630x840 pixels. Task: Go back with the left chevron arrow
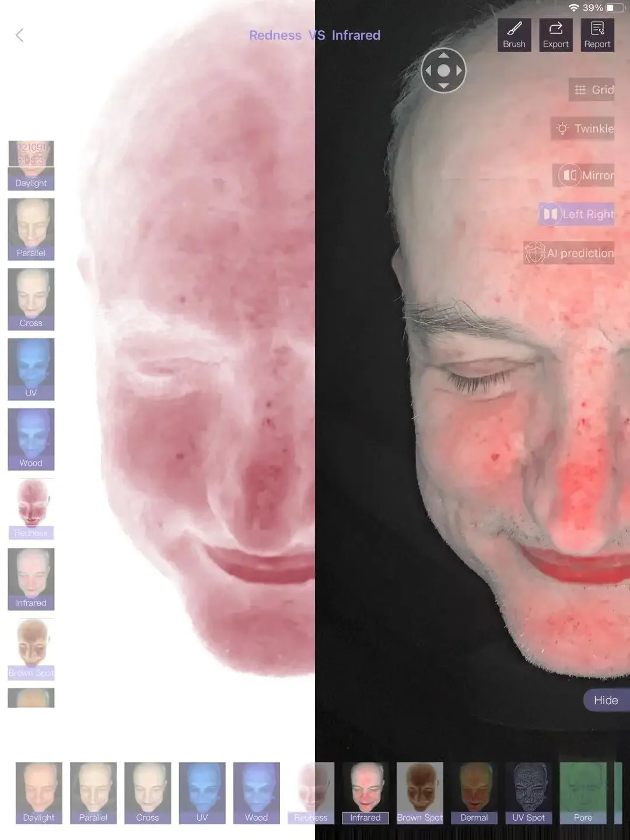[19, 36]
